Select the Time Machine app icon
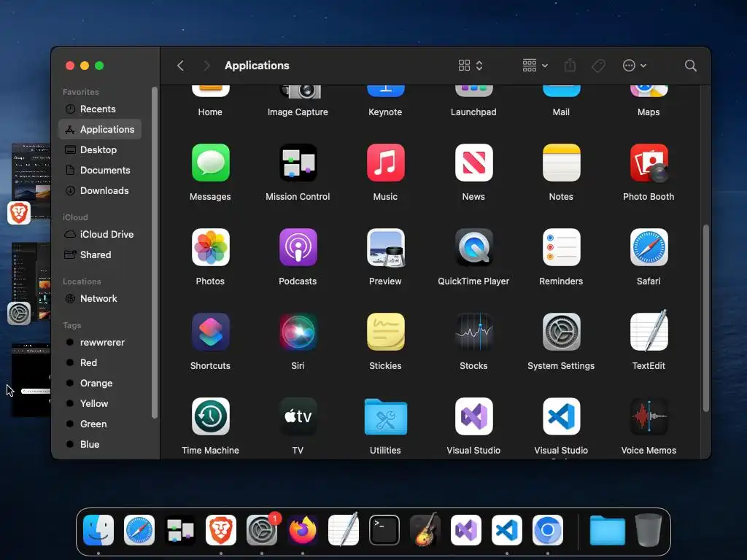This screenshot has width=747, height=560. 211,416
